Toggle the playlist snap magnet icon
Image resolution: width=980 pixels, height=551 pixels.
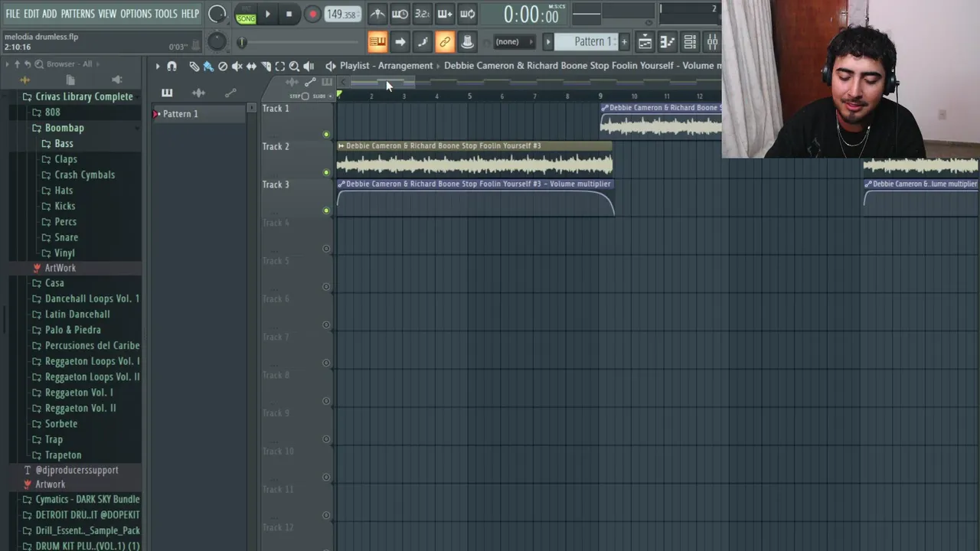pos(171,67)
